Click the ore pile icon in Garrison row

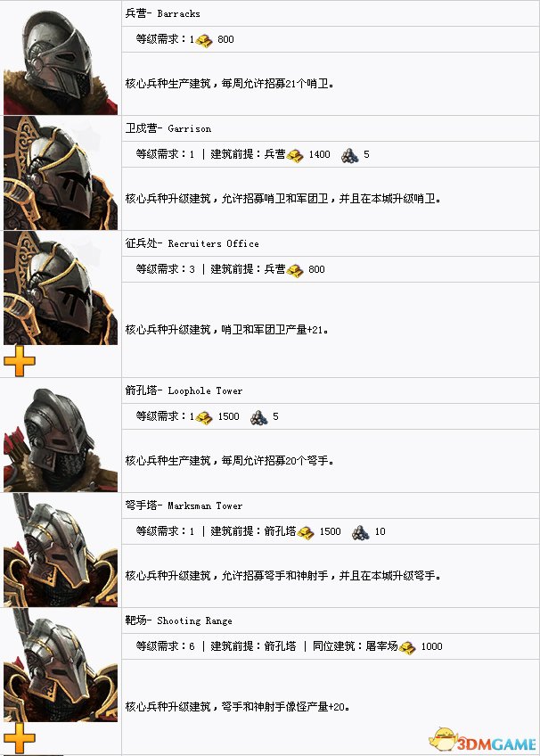(x=350, y=155)
